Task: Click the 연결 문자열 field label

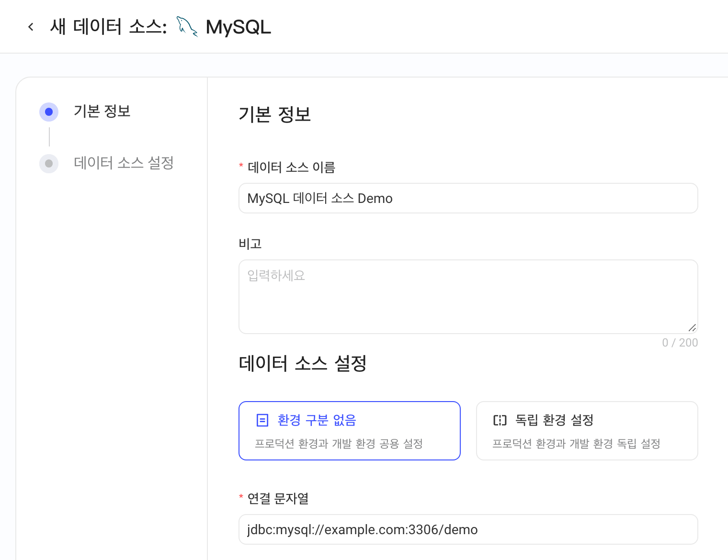Action: [x=278, y=499]
